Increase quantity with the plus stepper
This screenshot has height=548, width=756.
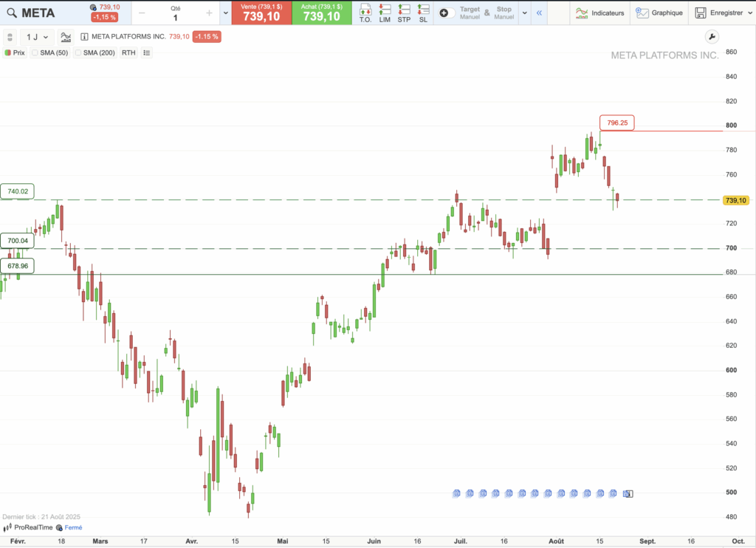pyautogui.click(x=209, y=13)
